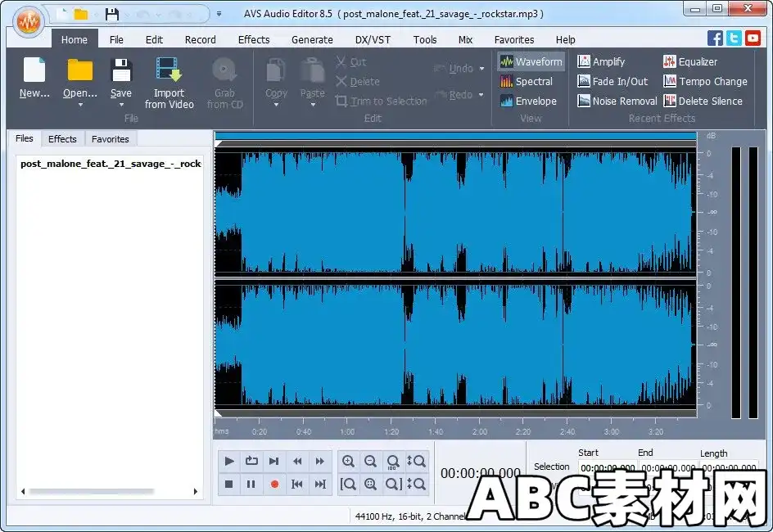Click vertical zoom icon with inward arrows
The width and height of the screenshot is (773, 532).
click(416, 485)
